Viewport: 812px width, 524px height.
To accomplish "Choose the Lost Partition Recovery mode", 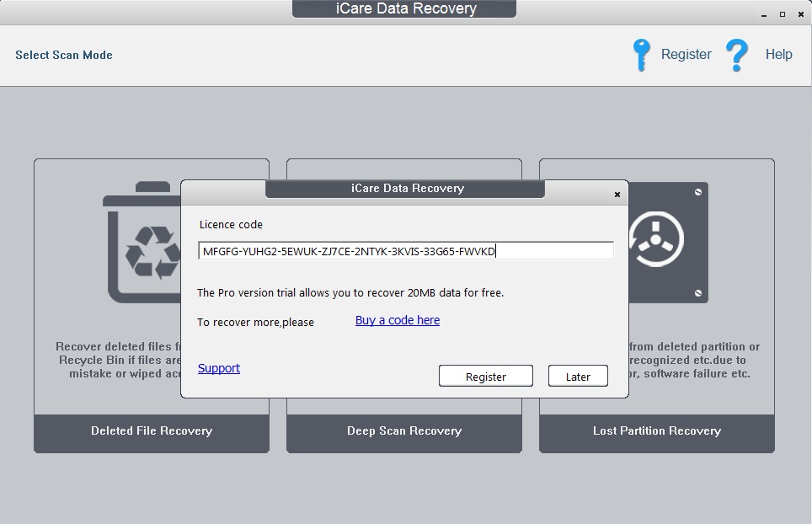I will click(x=656, y=430).
